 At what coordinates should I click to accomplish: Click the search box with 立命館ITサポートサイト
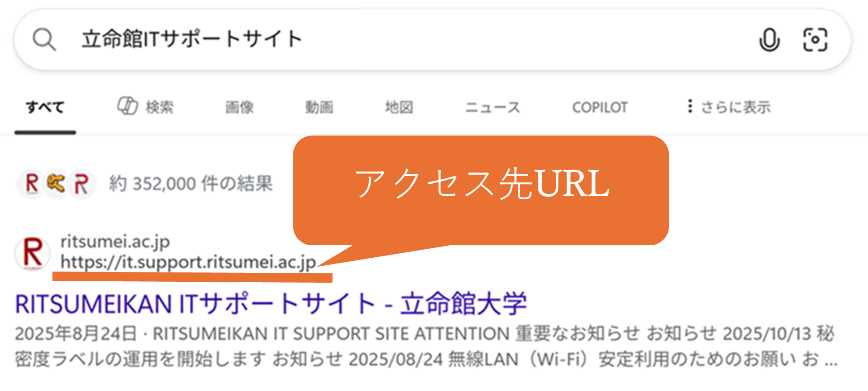pyautogui.click(x=433, y=40)
